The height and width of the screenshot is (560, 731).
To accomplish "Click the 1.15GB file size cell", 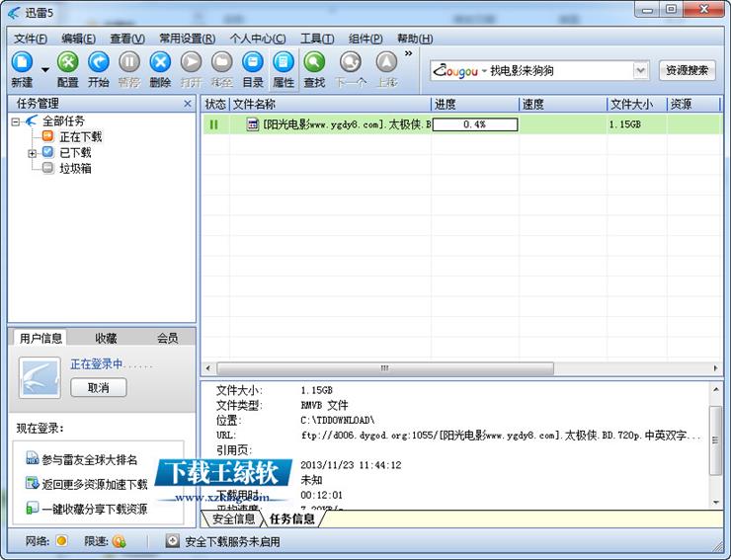I will [624, 124].
